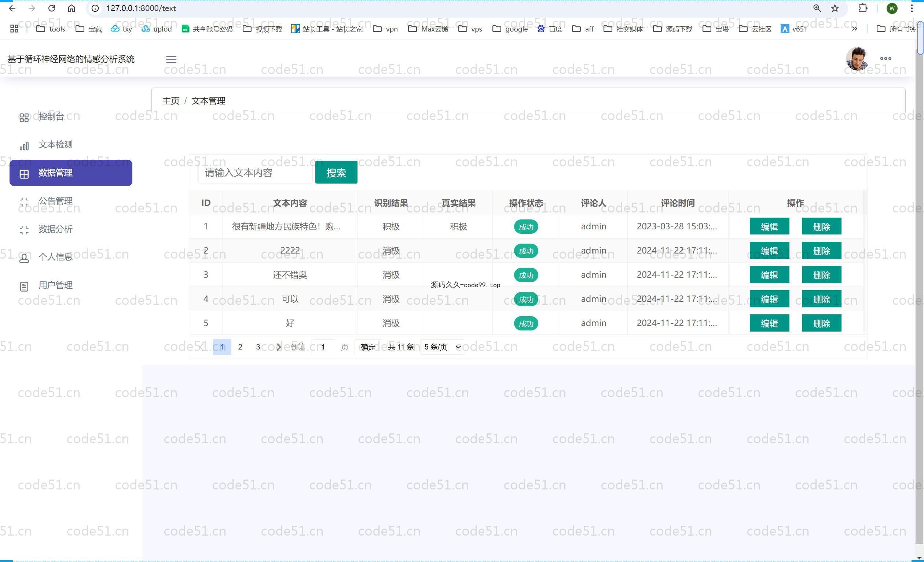Click the 文本内容 column header
Viewport: 924px width, 562px height.
click(x=290, y=203)
